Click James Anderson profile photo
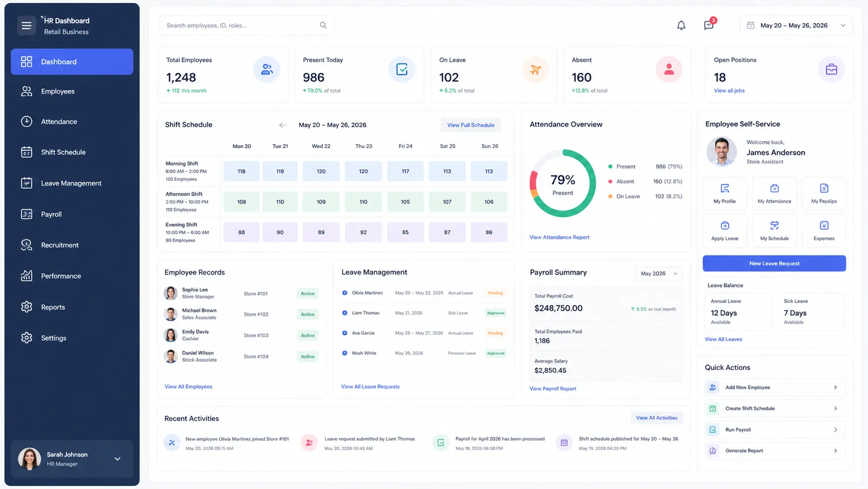Viewport: 868px width, 489px height. point(722,152)
